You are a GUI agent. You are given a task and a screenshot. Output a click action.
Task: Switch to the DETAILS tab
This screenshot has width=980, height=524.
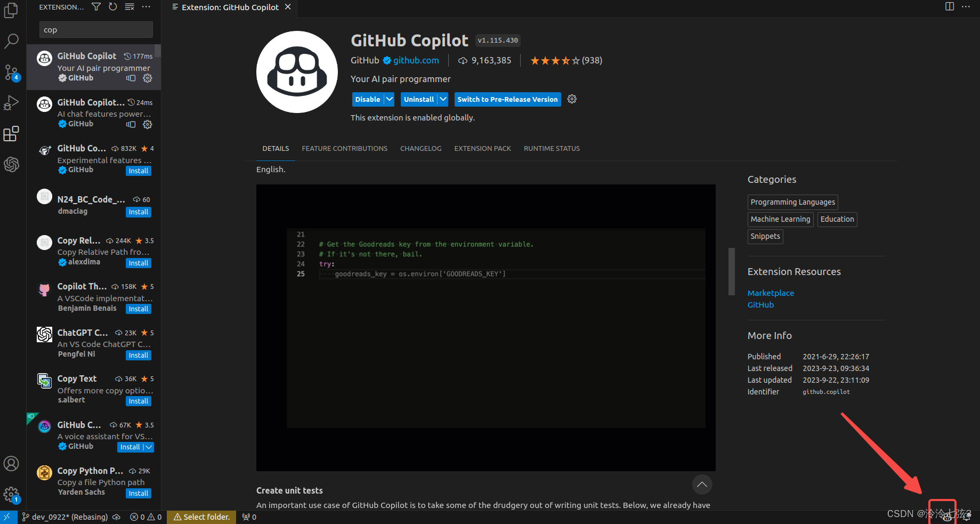[x=276, y=149]
